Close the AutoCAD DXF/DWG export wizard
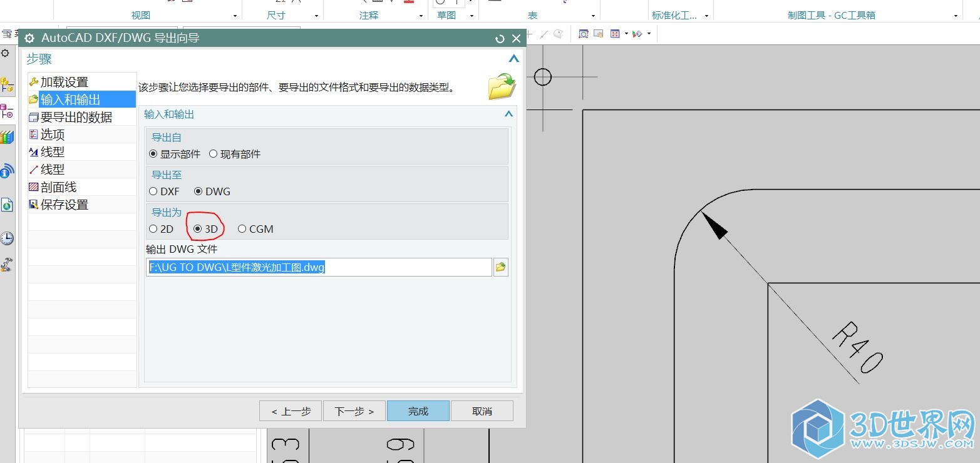Image resolution: width=980 pixels, height=463 pixels. pos(516,39)
